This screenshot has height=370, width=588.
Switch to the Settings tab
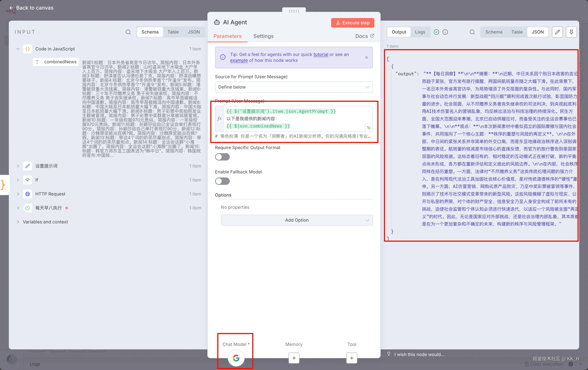(x=263, y=36)
